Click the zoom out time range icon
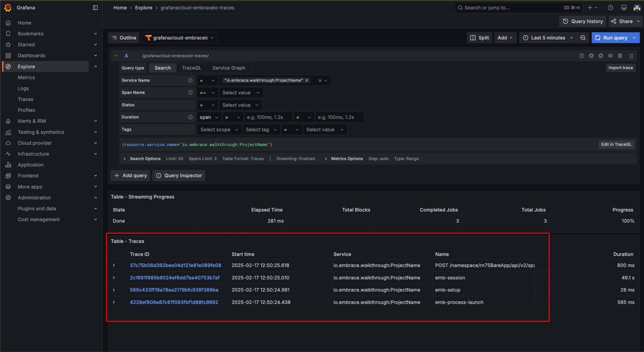This screenshot has height=352, width=644. tap(583, 38)
